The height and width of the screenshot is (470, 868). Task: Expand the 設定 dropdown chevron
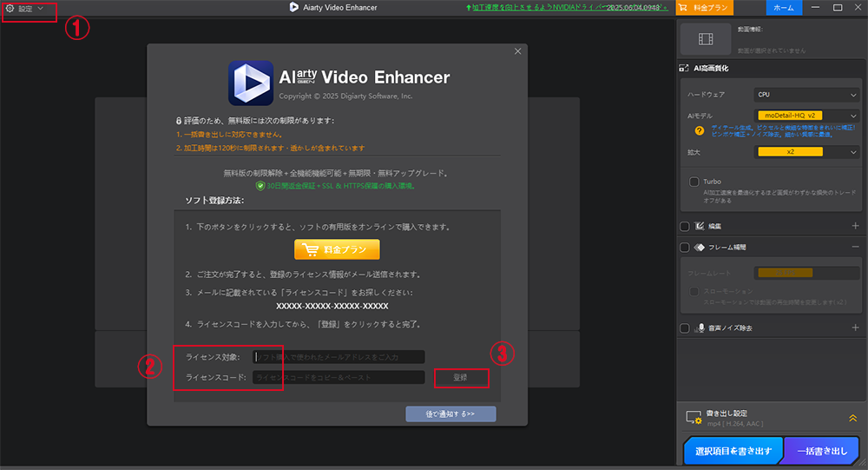click(x=41, y=9)
